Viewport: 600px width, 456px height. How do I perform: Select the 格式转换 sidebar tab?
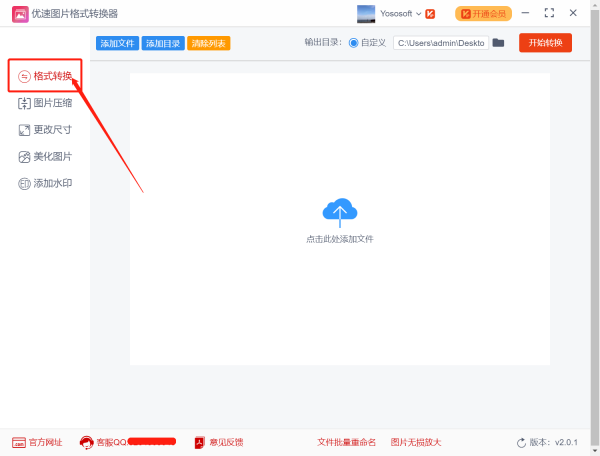45,76
